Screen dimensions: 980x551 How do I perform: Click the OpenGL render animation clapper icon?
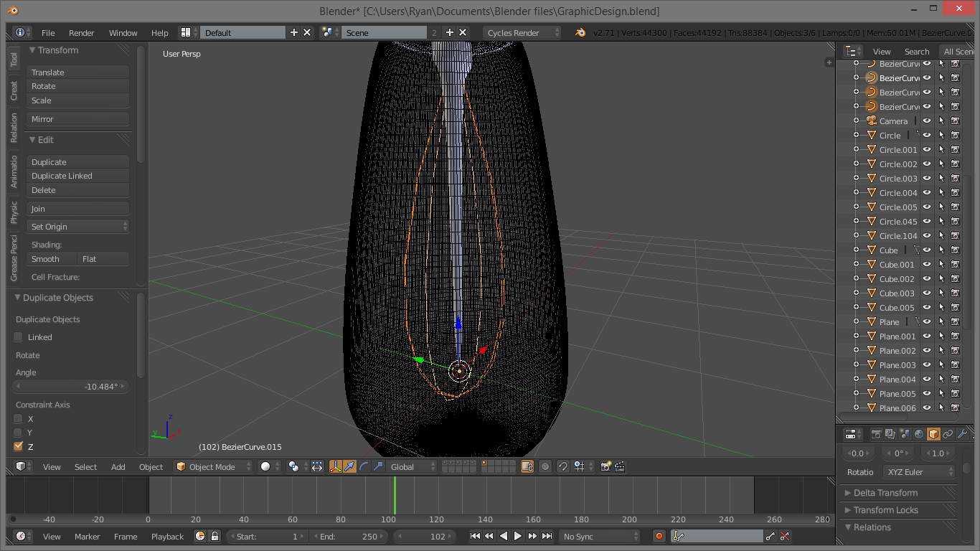pyautogui.click(x=620, y=466)
